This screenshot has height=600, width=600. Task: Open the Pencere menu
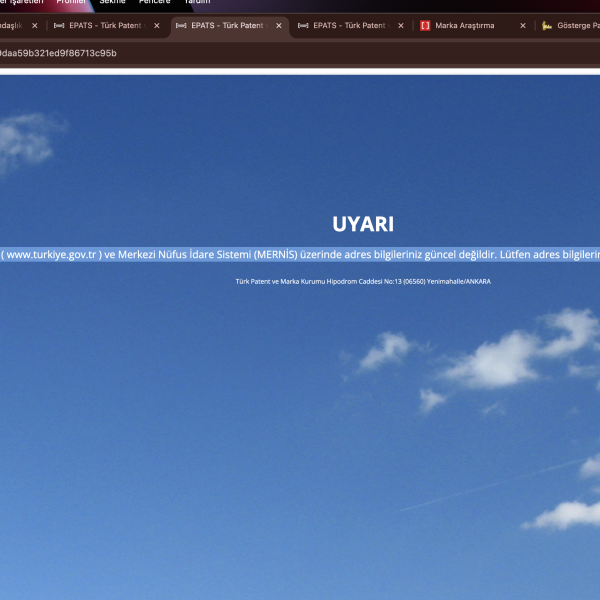(154, 2)
